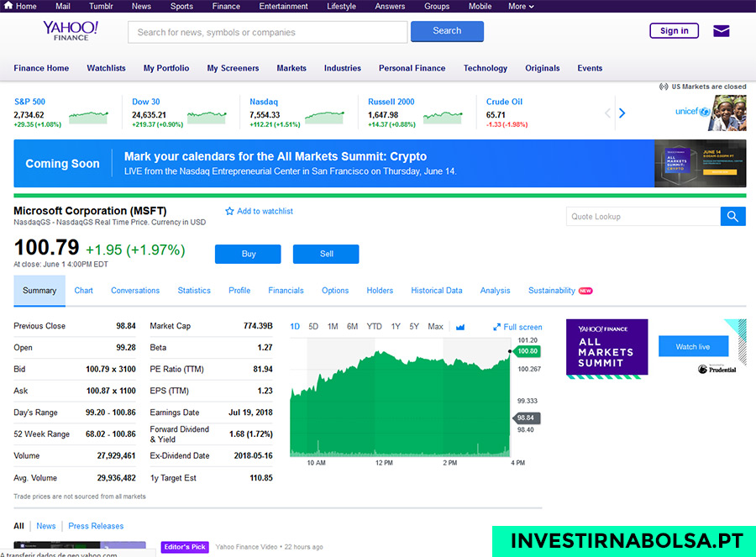756x557 pixels.
Task: Click the Dow 30 index link
Action: [145, 102]
